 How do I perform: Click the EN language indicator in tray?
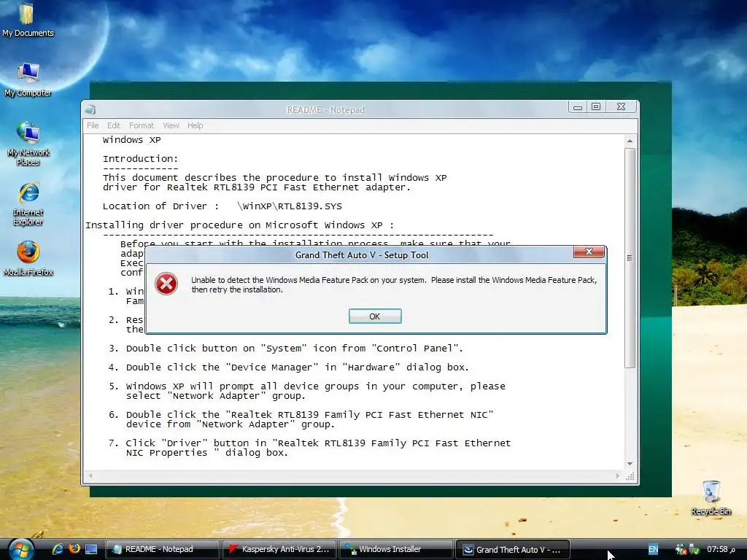[x=653, y=549]
